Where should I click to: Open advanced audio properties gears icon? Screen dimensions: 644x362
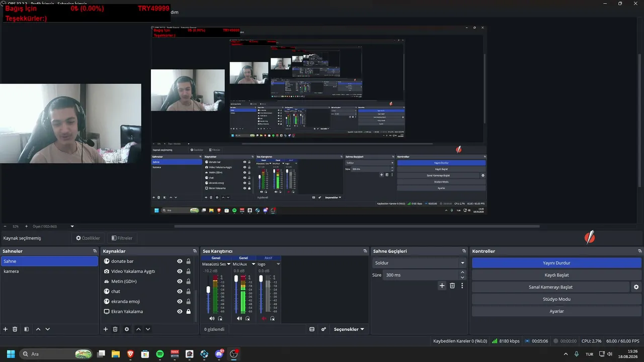pos(324,329)
